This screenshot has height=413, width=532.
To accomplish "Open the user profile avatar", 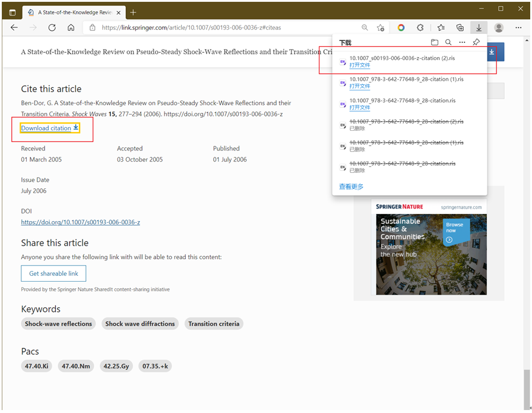I will click(x=499, y=27).
